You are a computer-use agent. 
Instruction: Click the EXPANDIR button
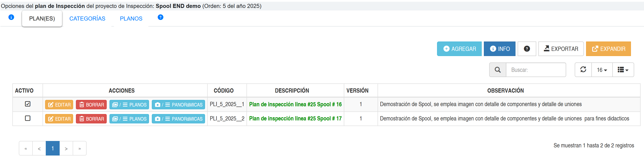(608, 49)
